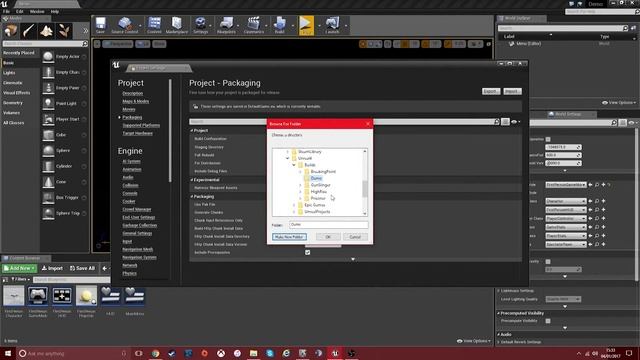Collapse the Precomputed Visibility section in World Settings
The image size is (640, 360).
pos(499,313)
